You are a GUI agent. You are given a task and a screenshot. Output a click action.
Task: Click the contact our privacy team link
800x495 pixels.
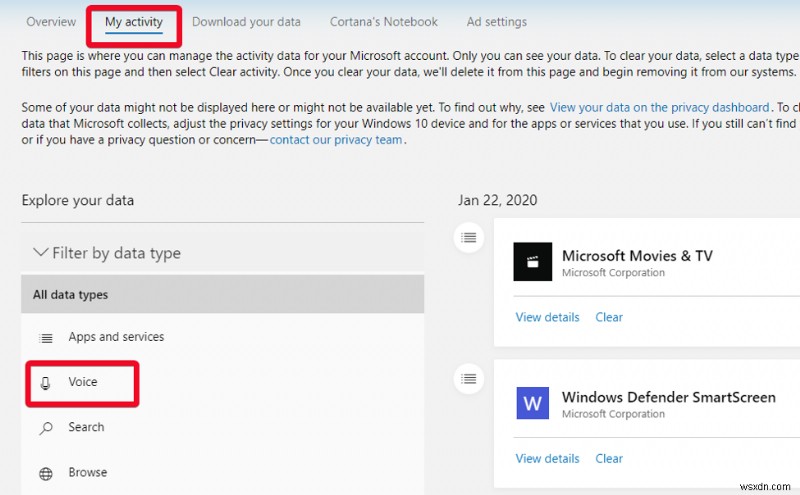point(336,140)
